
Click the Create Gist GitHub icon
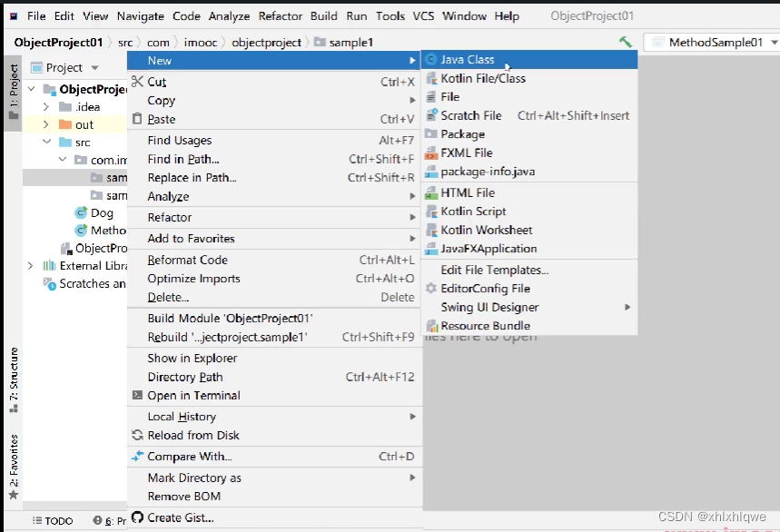[137, 517]
